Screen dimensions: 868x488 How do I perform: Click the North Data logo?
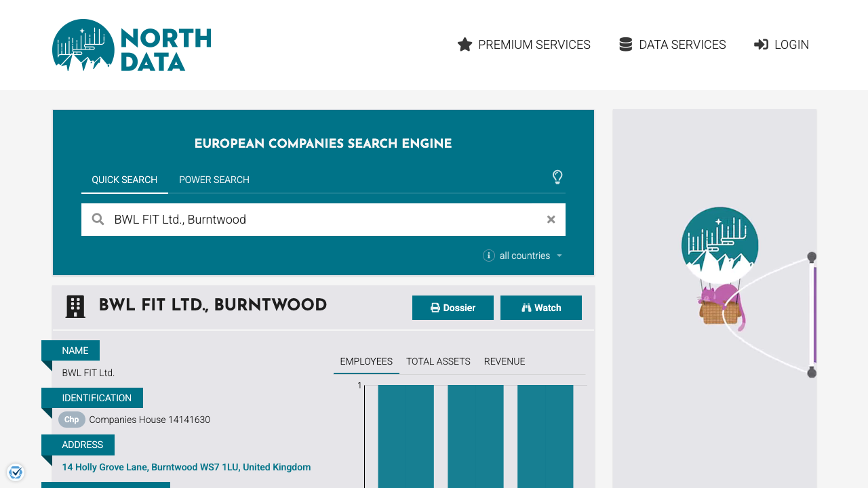point(132,45)
